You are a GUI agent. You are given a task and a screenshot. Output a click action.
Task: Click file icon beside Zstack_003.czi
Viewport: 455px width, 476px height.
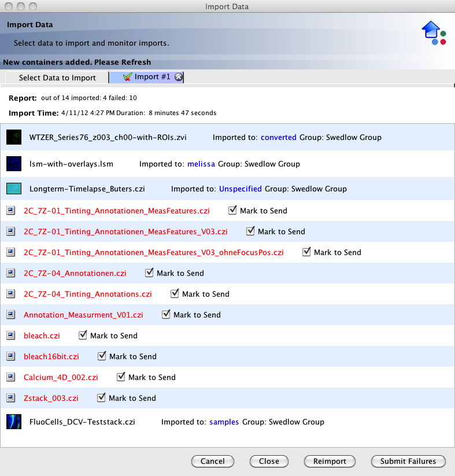[x=10, y=398]
